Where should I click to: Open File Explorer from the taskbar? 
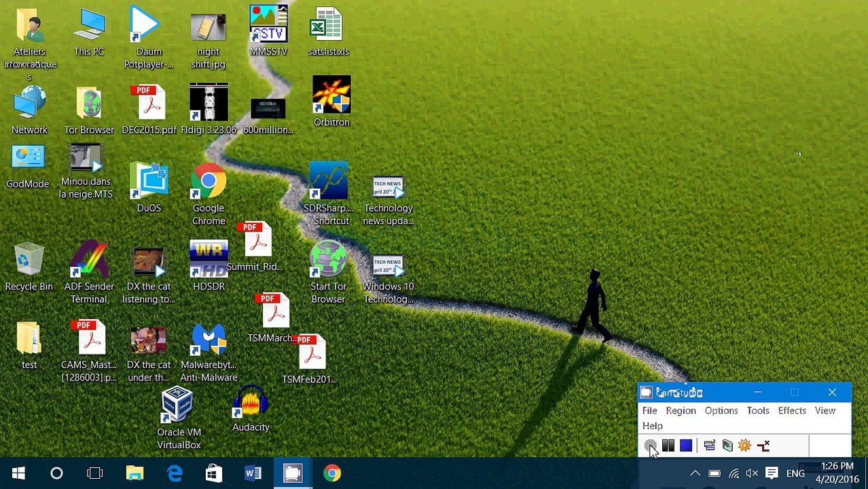[134, 473]
